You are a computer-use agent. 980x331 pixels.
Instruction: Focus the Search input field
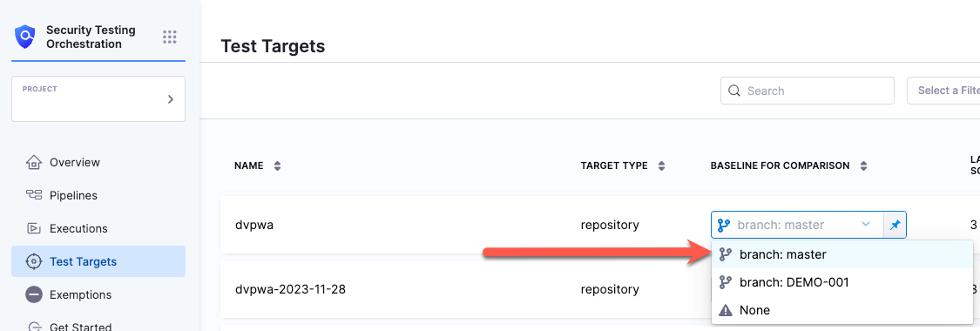click(x=808, y=91)
